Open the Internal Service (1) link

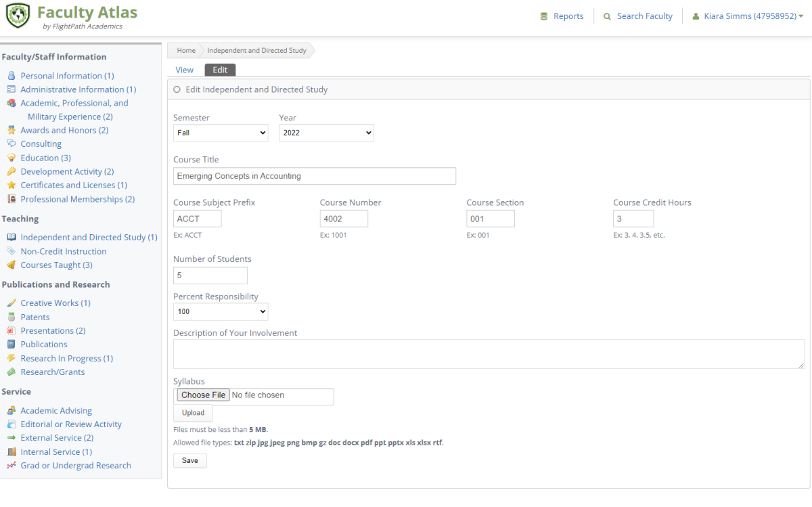coord(56,451)
